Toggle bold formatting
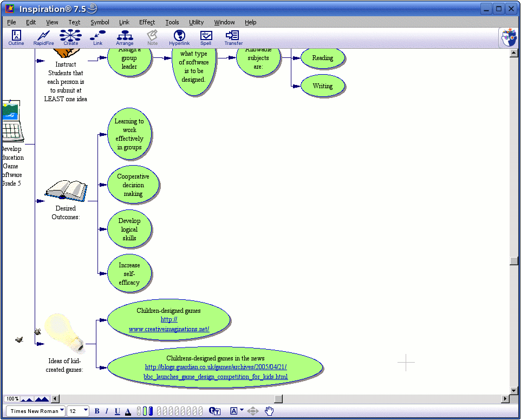521x420 pixels. (96, 411)
